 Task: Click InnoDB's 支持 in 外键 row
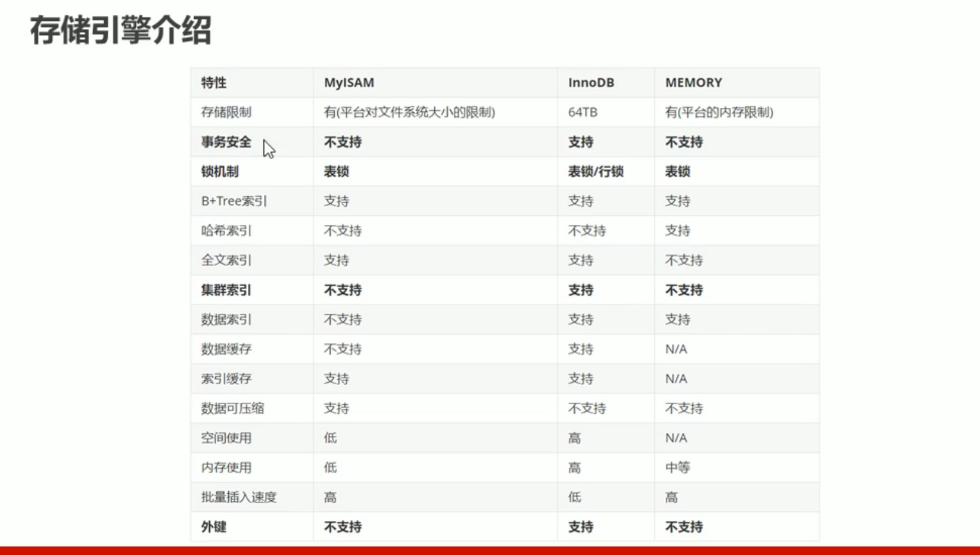[x=581, y=527]
